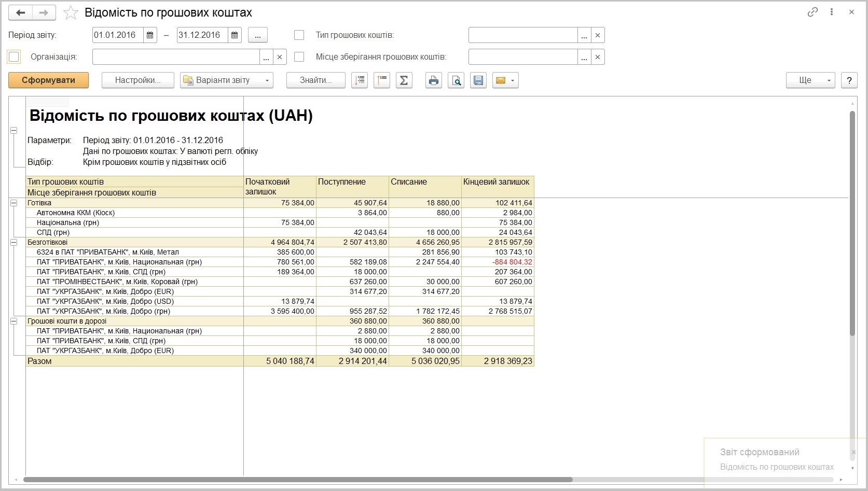Close the report window with X
The height and width of the screenshot is (491, 868).
click(851, 12)
